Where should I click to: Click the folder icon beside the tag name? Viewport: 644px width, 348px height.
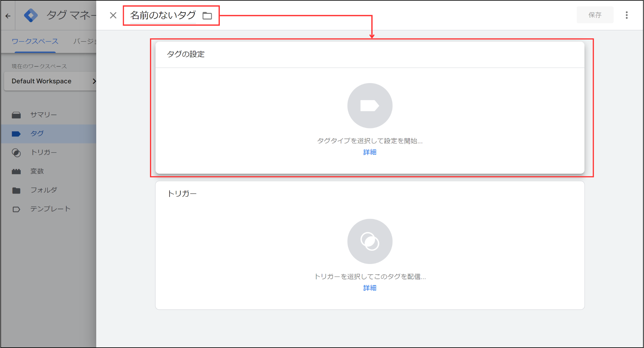[x=207, y=15]
